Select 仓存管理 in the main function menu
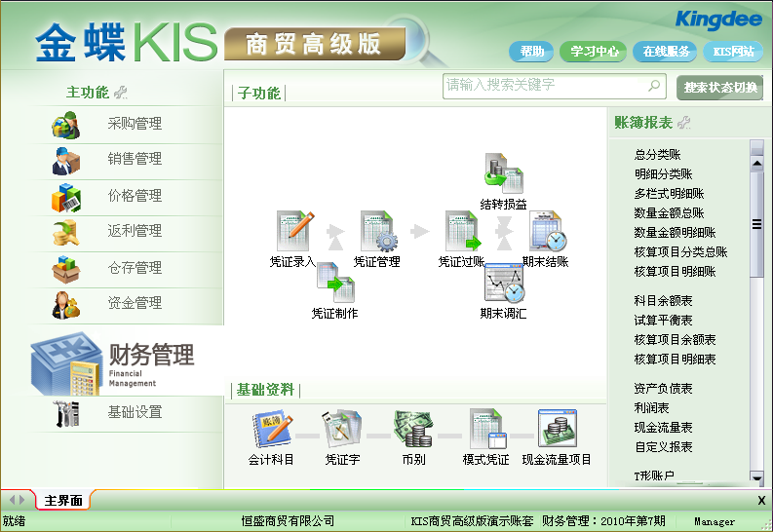This screenshot has height=532, width=773. point(135,267)
